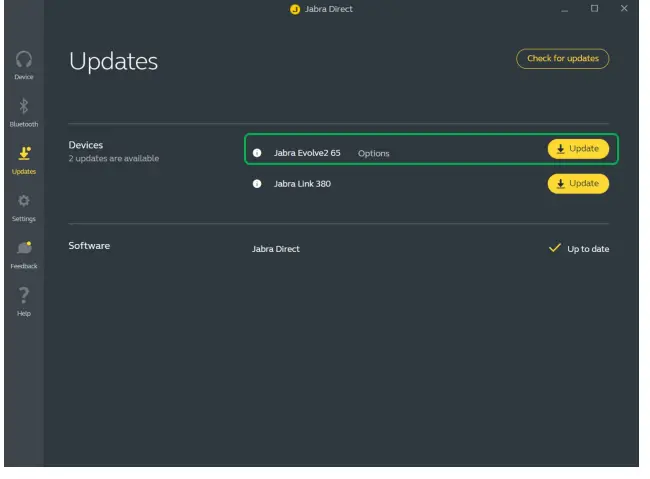
Task: Maximize the Jabra Direct window
Action: tap(594, 9)
